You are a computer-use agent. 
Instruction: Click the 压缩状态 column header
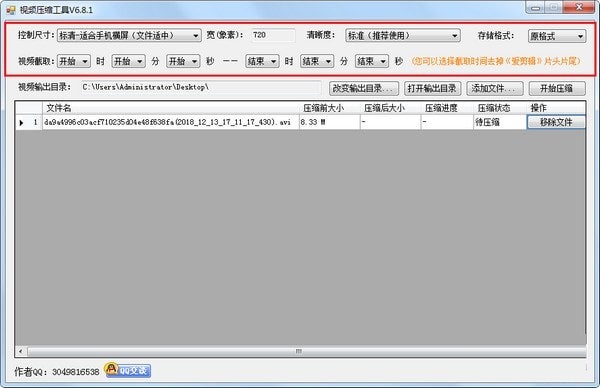pyautogui.click(x=501, y=108)
